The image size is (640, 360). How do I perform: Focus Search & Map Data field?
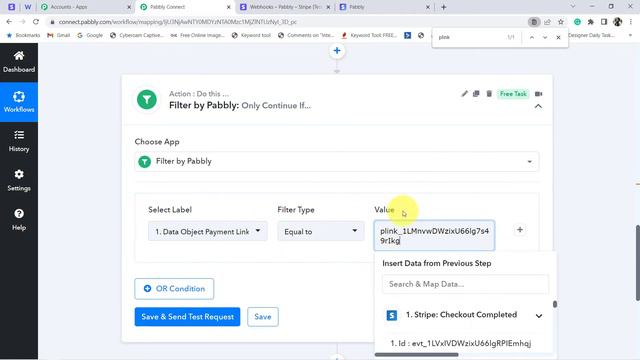coord(465,284)
